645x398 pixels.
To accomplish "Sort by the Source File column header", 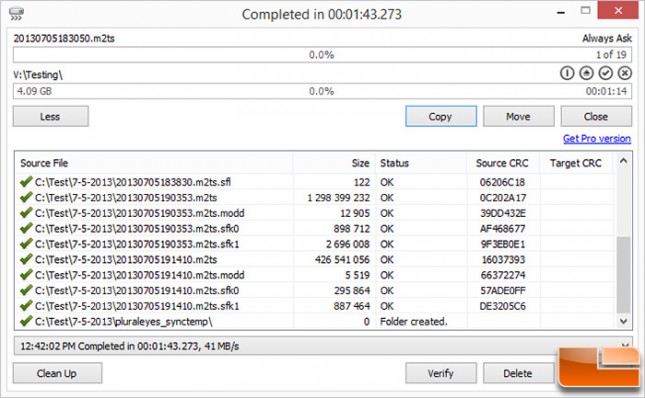I will click(153, 163).
